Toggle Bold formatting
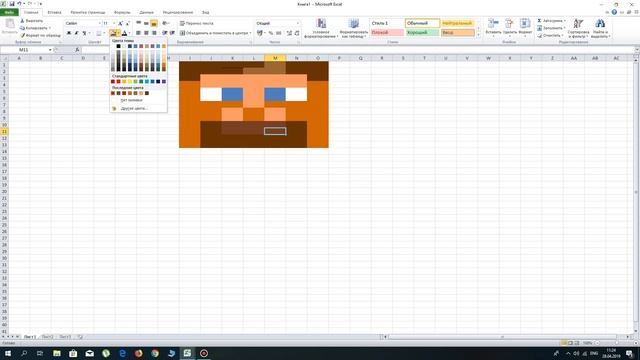The height and width of the screenshot is (360, 640). click(69, 33)
